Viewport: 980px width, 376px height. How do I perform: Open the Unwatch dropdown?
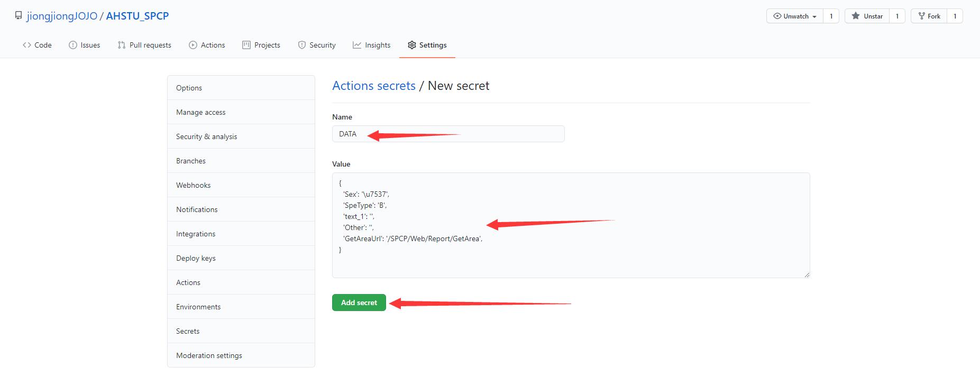pos(795,16)
